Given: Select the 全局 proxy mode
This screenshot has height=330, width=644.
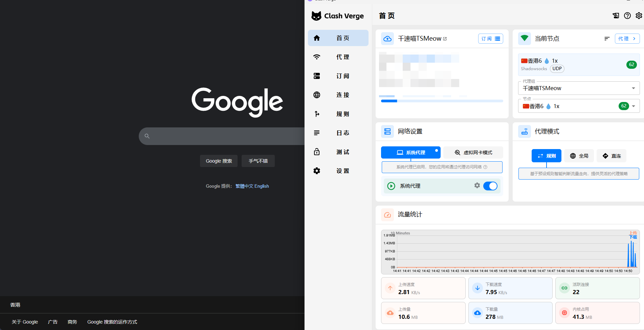Looking at the screenshot, I should (579, 156).
